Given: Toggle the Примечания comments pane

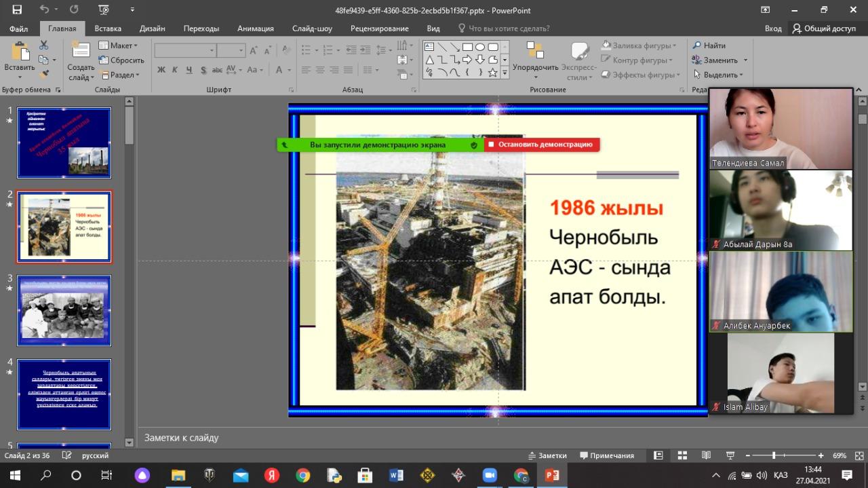Looking at the screenshot, I should [x=606, y=455].
